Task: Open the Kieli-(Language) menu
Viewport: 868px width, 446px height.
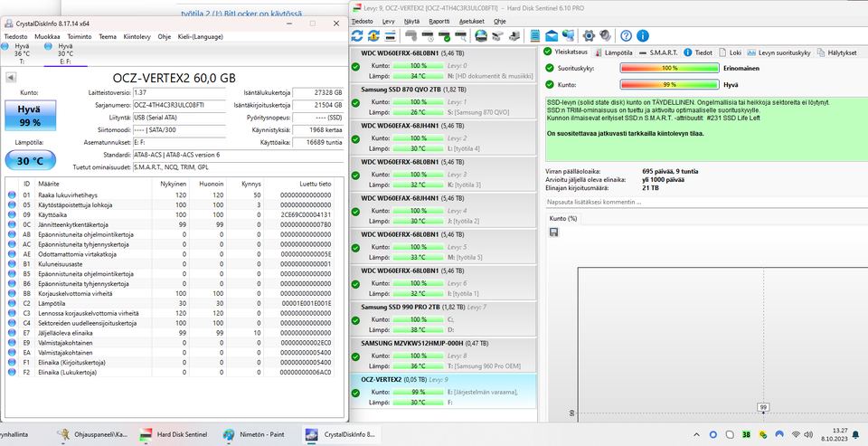Action: [203, 37]
